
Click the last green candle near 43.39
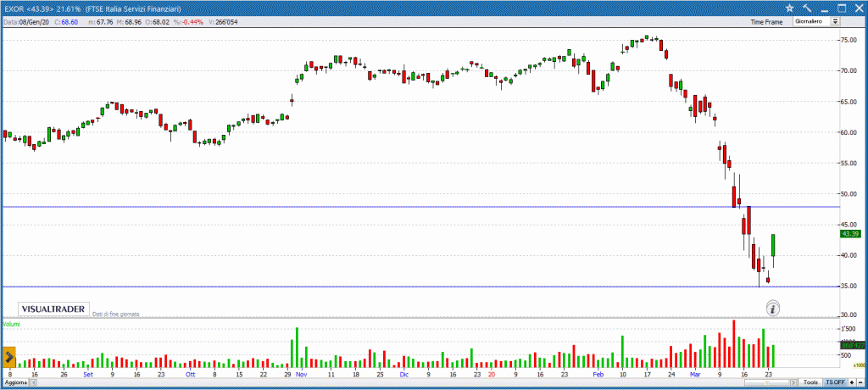pos(773,245)
